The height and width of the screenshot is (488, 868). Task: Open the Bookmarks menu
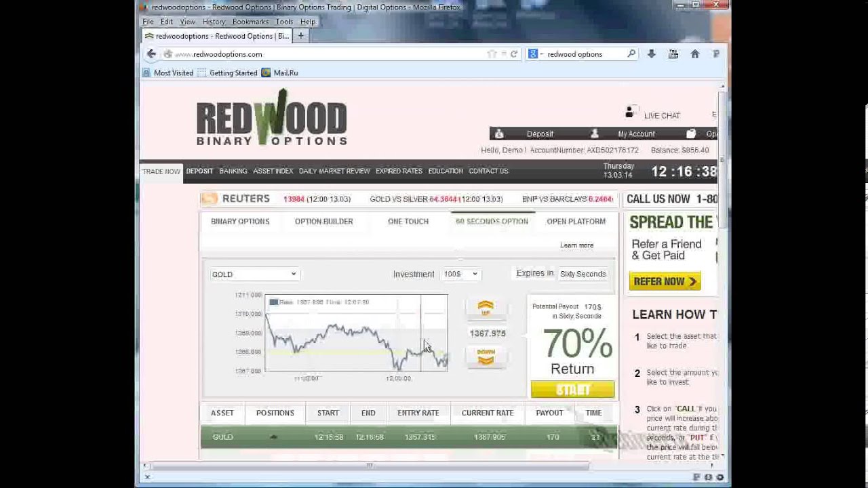click(x=250, y=22)
